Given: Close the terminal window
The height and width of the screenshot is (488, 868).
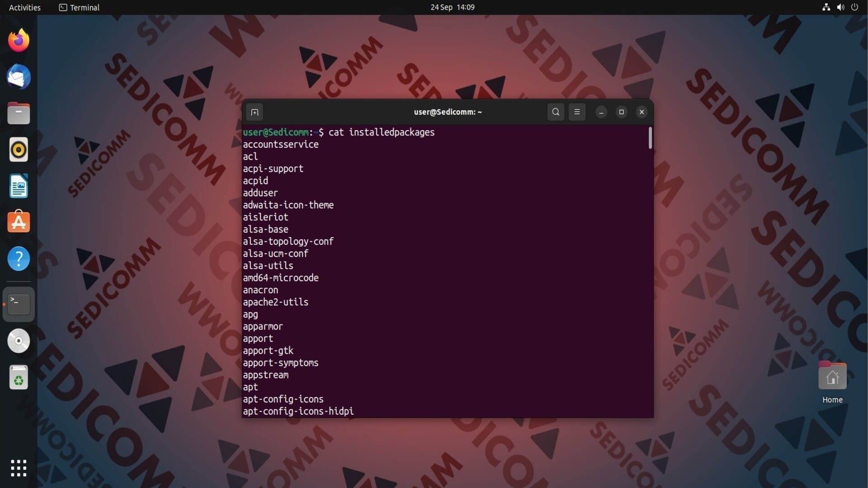Looking at the screenshot, I should 642,112.
